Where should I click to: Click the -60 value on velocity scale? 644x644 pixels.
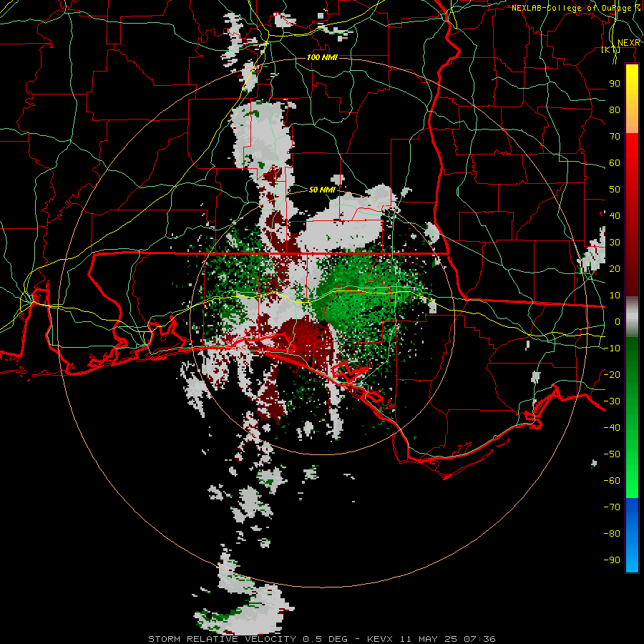[612, 481]
